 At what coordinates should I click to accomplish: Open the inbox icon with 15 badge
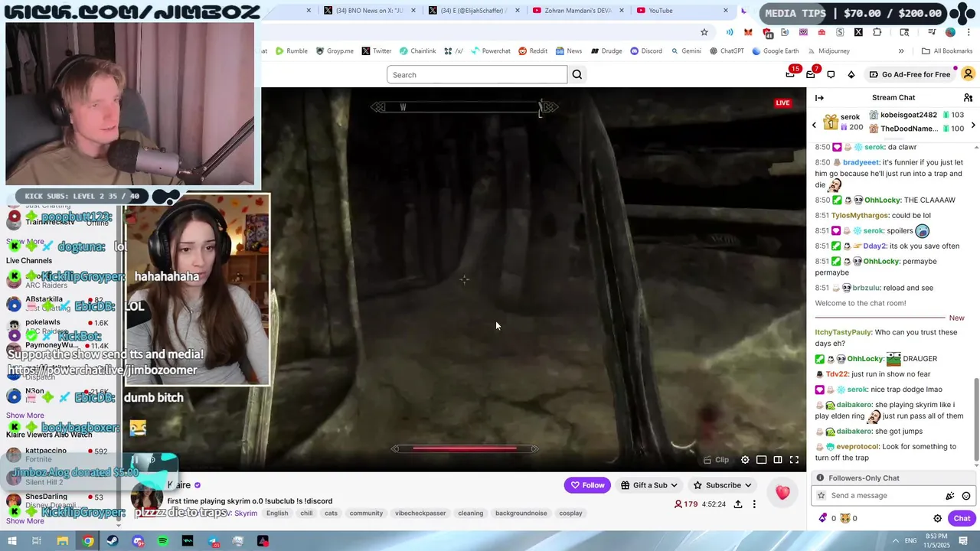tap(791, 74)
